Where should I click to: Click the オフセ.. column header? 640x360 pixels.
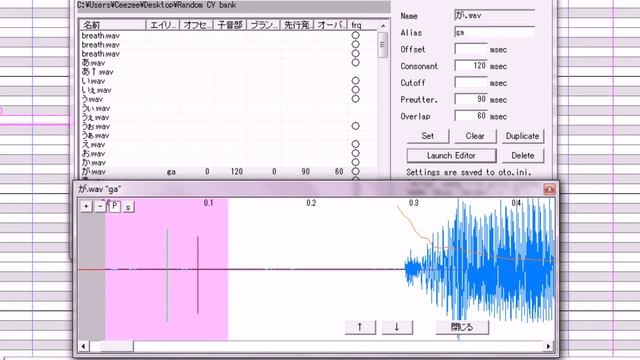[x=196, y=25]
